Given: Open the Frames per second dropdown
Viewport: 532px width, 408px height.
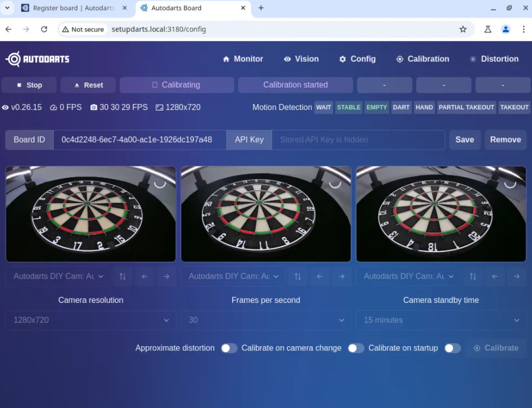Looking at the screenshot, I should click(x=266, y=320).
